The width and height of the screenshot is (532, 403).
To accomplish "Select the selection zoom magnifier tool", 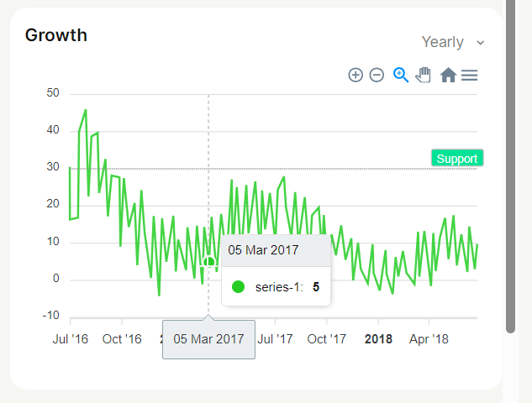I will click(x=401, y=75).
